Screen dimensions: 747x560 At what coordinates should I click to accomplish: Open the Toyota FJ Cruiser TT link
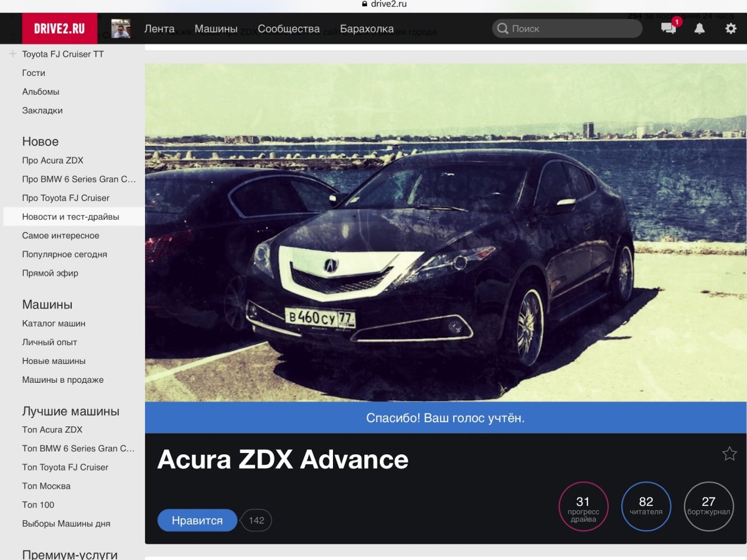pos(63,54)
